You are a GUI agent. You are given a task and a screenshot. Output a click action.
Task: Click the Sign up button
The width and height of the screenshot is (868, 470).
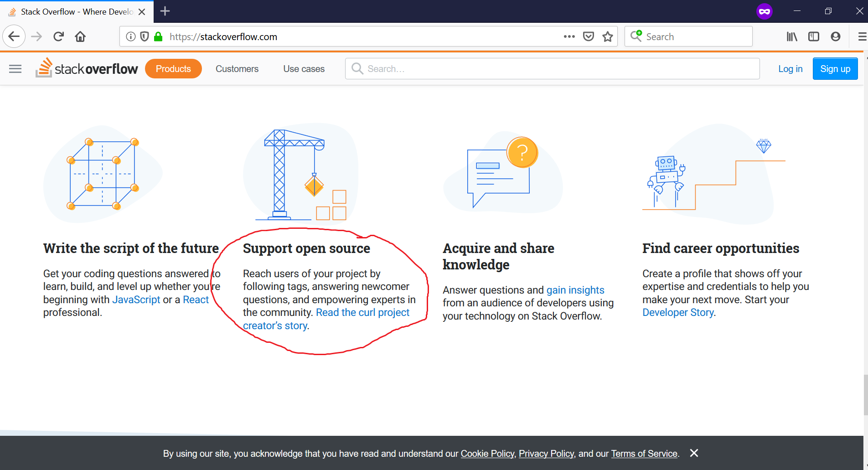tap(835, 69)
